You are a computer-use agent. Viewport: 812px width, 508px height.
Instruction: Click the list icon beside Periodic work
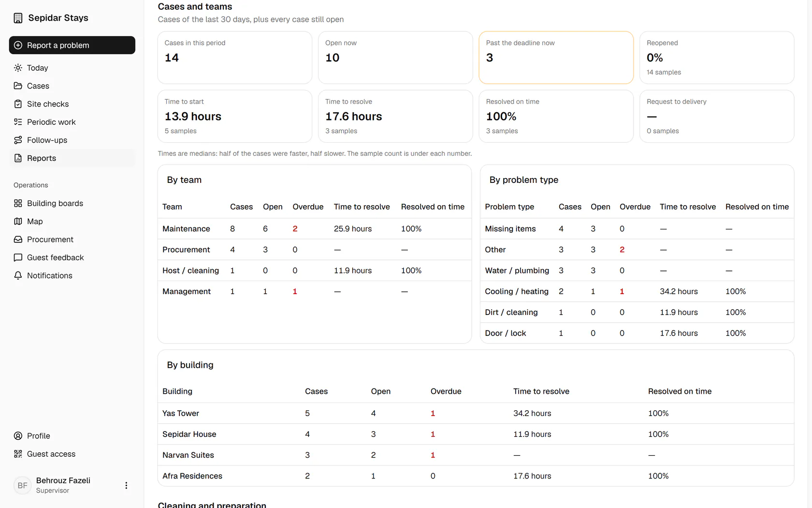pyautogui.click(x=18, y=122)
